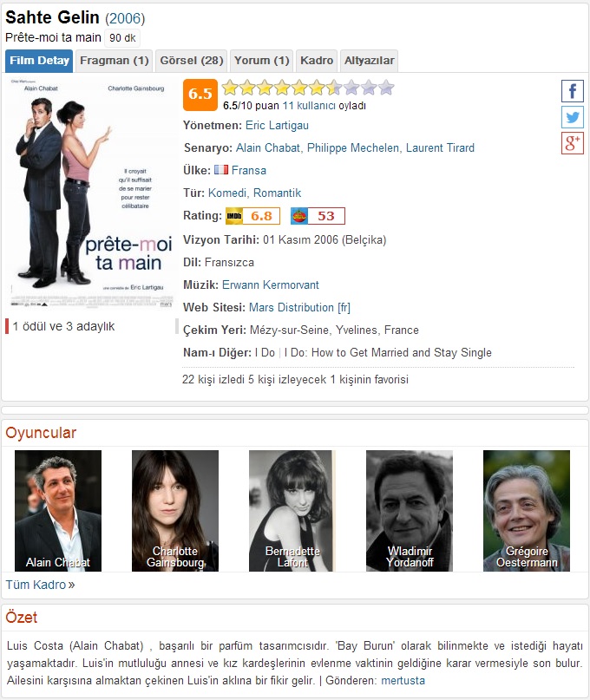This screenshot has width=590, height=700.
Task: Click the 11 kullanıcı voters link
Action: coord(309,106)
